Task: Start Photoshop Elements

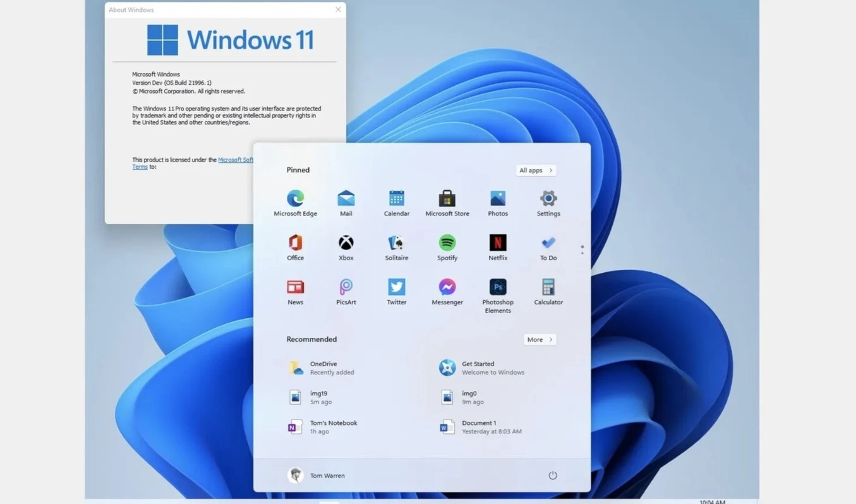Action: (x=497, y=286)
